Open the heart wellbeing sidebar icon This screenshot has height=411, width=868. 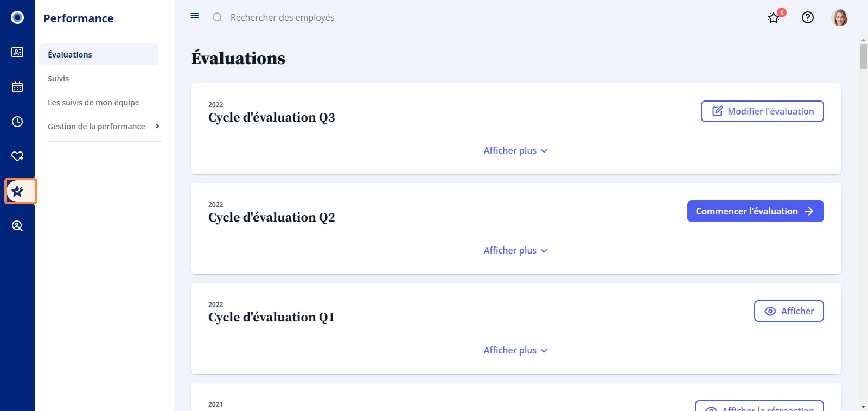17,156
